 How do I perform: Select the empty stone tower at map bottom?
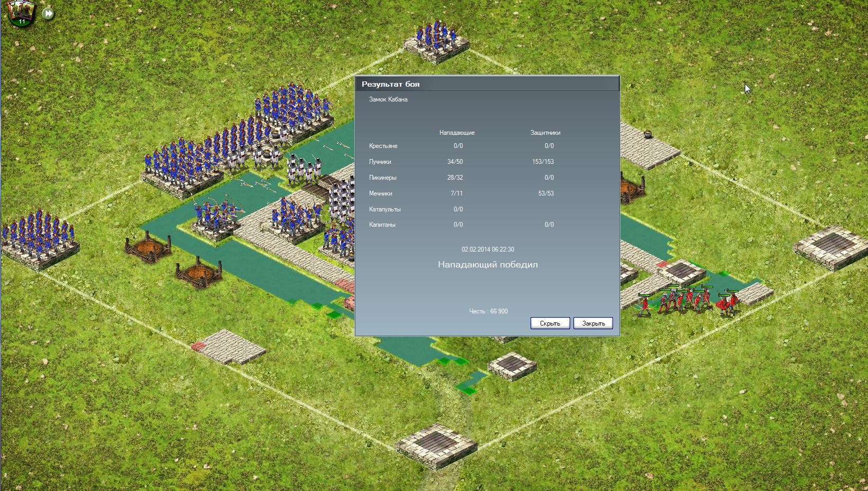tap(437, 446)
